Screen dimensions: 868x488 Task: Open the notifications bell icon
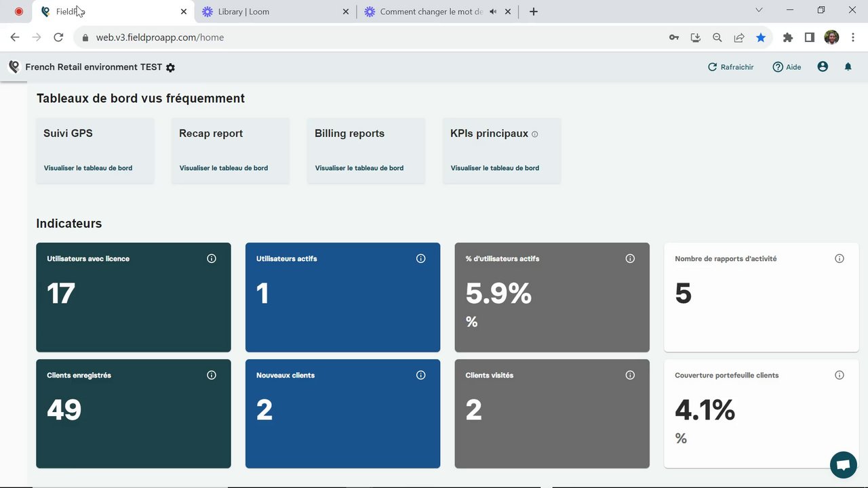(x=848, y=66)
